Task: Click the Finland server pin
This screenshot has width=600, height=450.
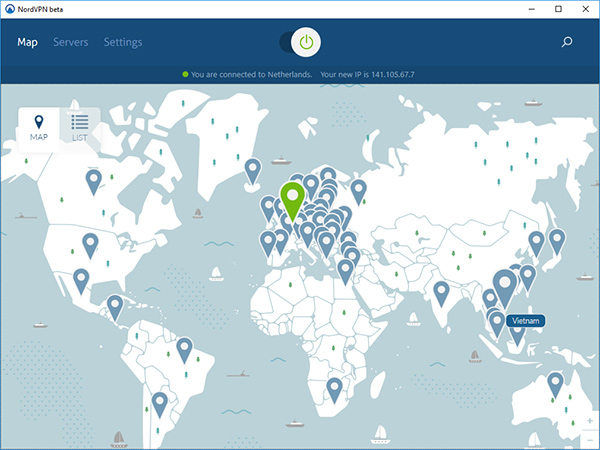Action: (328, 176)
